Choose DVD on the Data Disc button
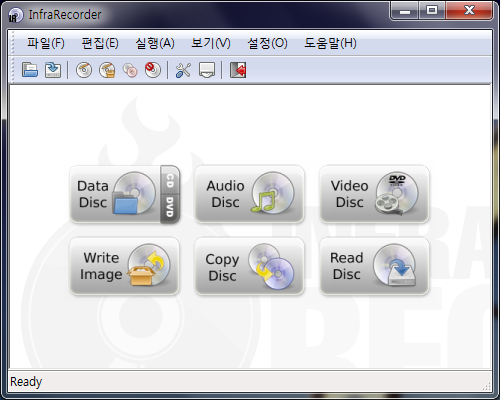This screenshot has height=400, width=500. tap(170, 208)
